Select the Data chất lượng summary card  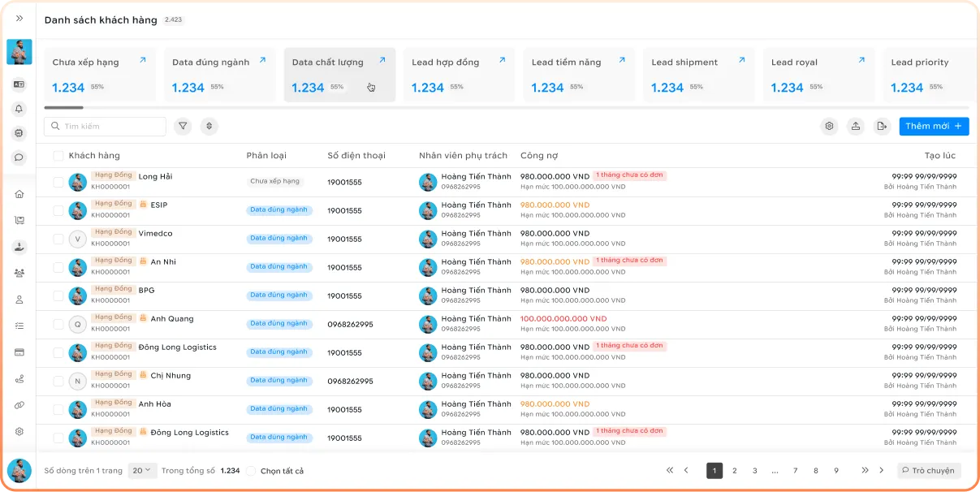tap(339, 75)
